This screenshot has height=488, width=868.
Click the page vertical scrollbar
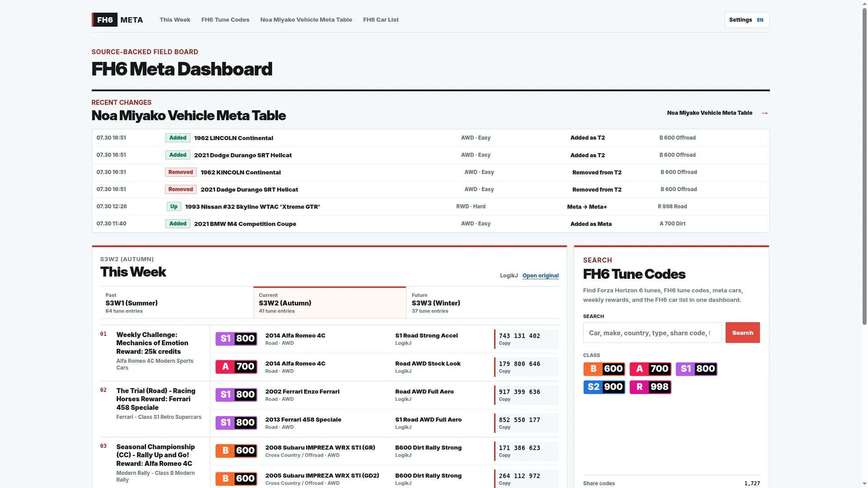pyautogui.click(x=864, y=167)
